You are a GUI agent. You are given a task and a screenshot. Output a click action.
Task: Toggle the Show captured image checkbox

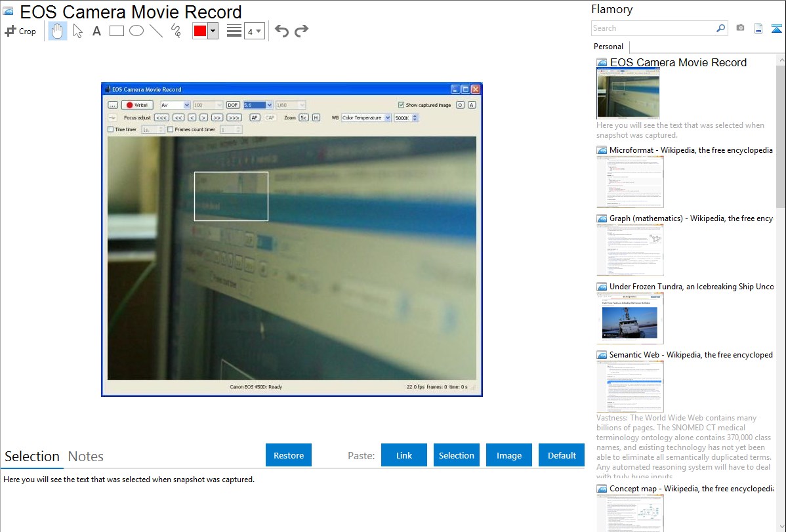pyautogui.click(x=402, y=105)
